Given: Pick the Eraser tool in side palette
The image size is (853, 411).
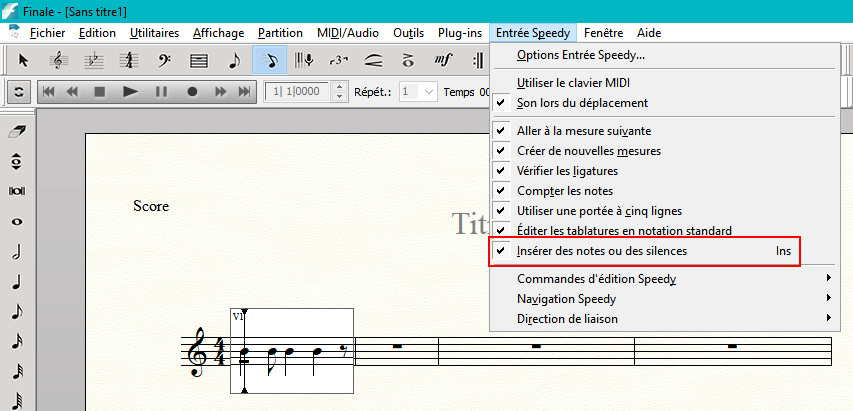Looking at the screenshot, I should (x=17, y=131).
